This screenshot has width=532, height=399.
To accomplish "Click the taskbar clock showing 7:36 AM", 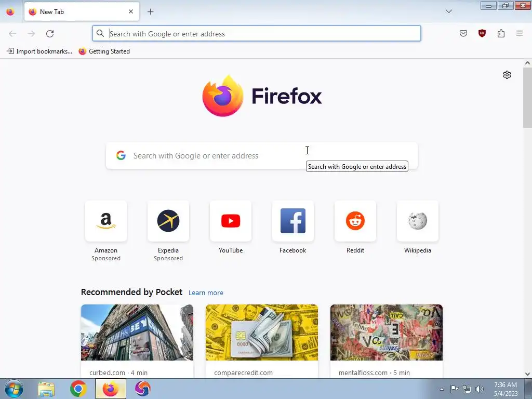I will [506, 389].
